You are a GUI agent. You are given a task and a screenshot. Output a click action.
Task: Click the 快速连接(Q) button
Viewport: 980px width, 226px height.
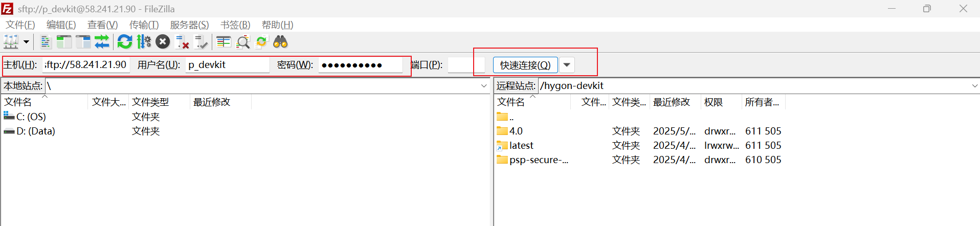(x=525, y=65)
